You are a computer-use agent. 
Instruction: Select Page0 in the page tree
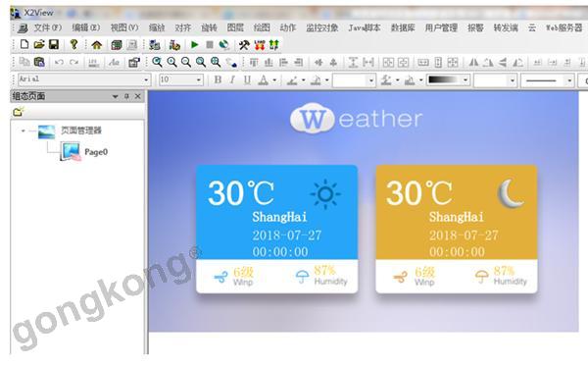coord(96,152)
